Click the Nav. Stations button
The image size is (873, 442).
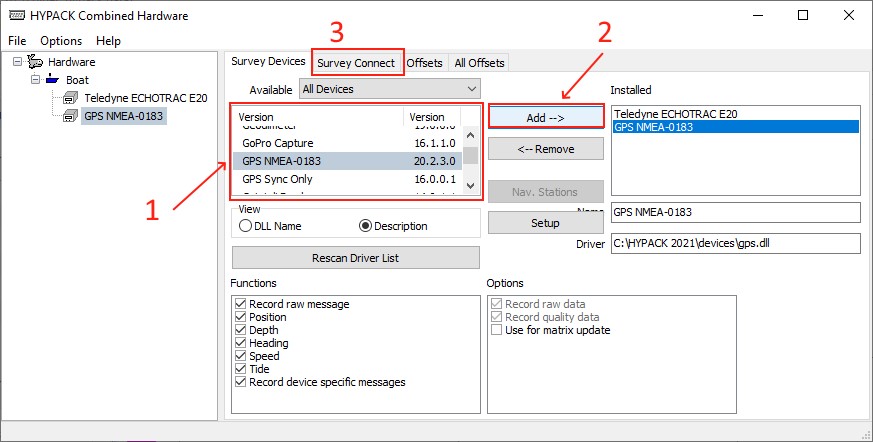pyautogui.click(x=546, y=192)
